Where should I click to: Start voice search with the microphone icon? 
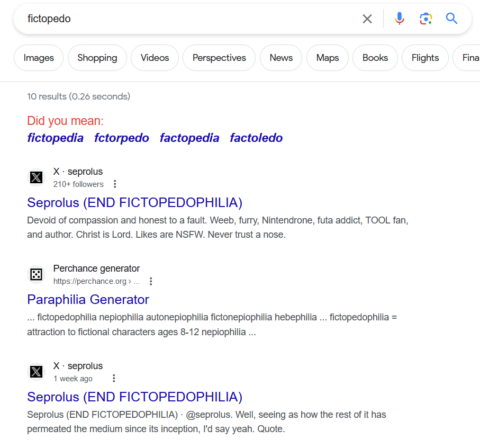point(399,19)
